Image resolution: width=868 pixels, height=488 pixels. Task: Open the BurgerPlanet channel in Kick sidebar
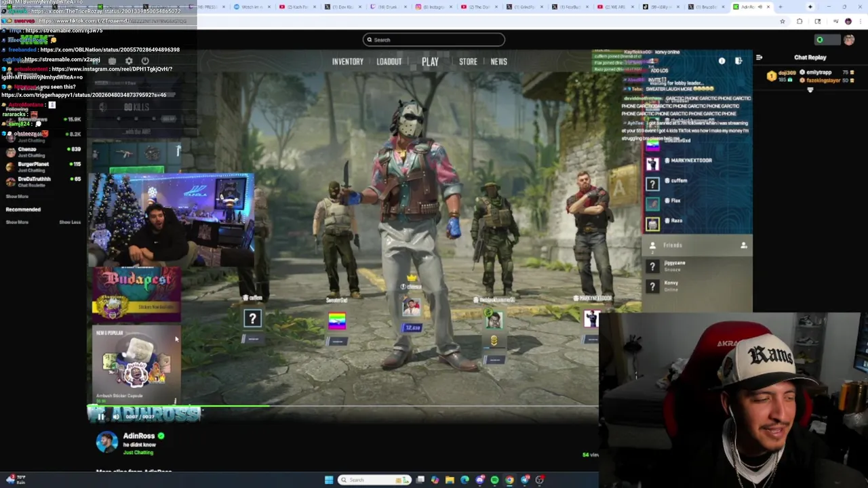[x=43, y=167]
